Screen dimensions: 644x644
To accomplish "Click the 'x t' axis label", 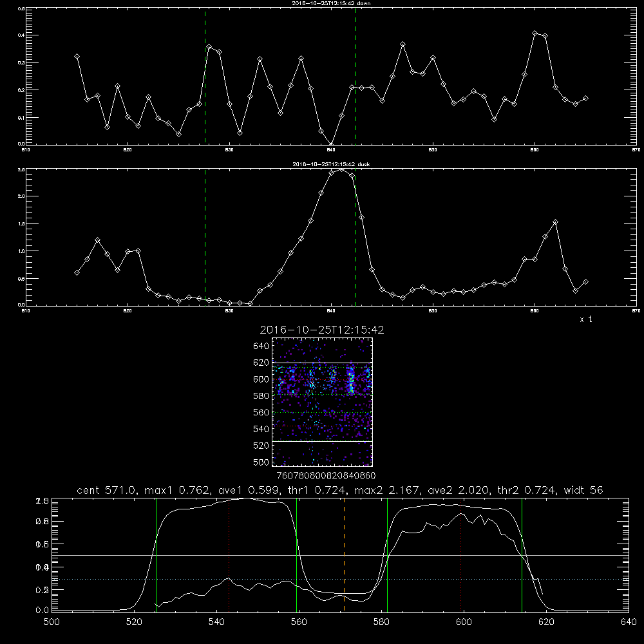I will (x=585, y=319).
